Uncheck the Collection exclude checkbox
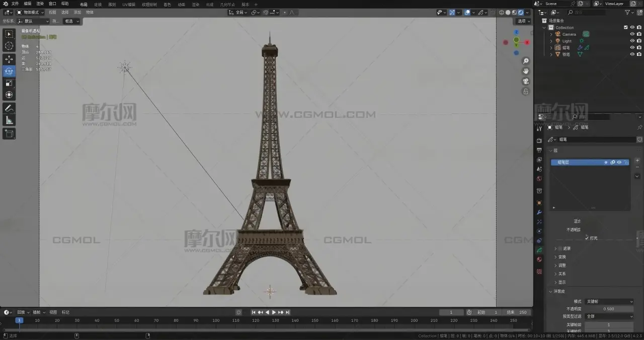The width and height of the screenshot is (644, 340). tap(626, 27)
